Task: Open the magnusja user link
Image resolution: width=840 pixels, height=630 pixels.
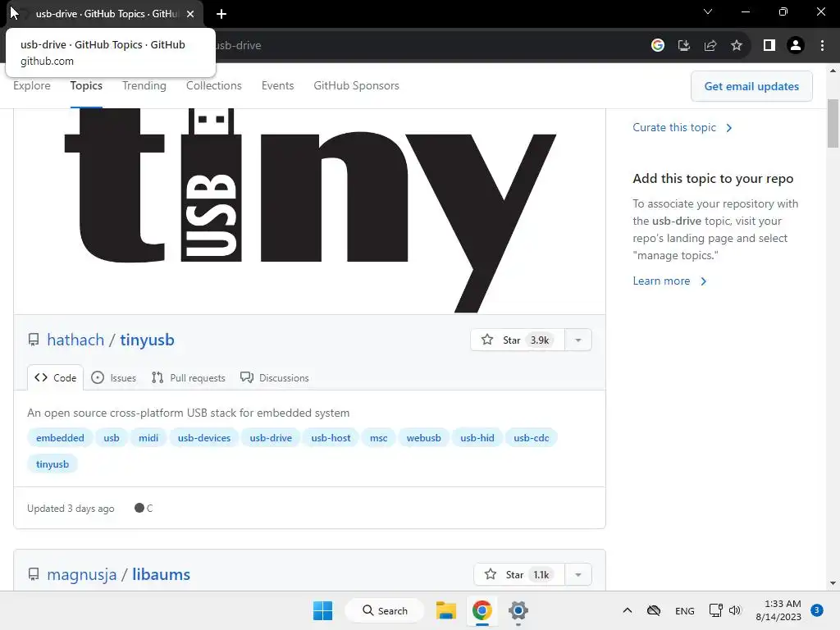Action: point(81,574)
